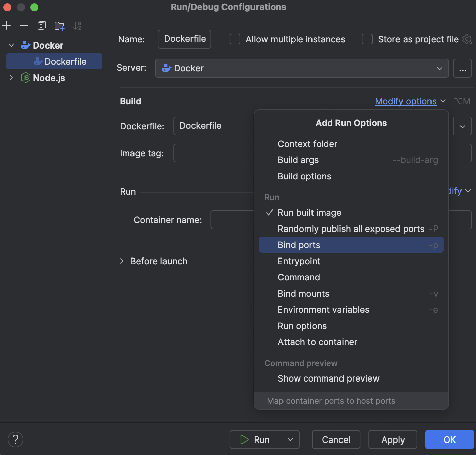Expand the Node.js tree item
The height and width of the screenshot is (455, 476).
[11, 78]
